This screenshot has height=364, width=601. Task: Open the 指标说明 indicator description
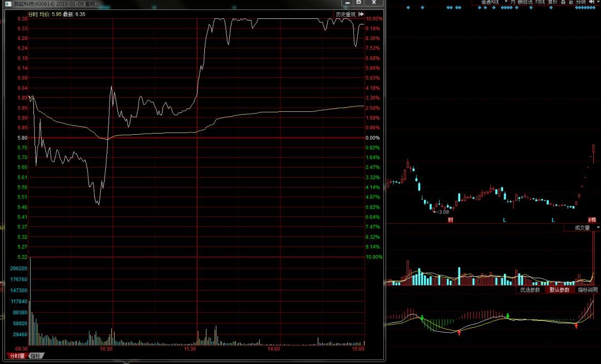[588, 289]
